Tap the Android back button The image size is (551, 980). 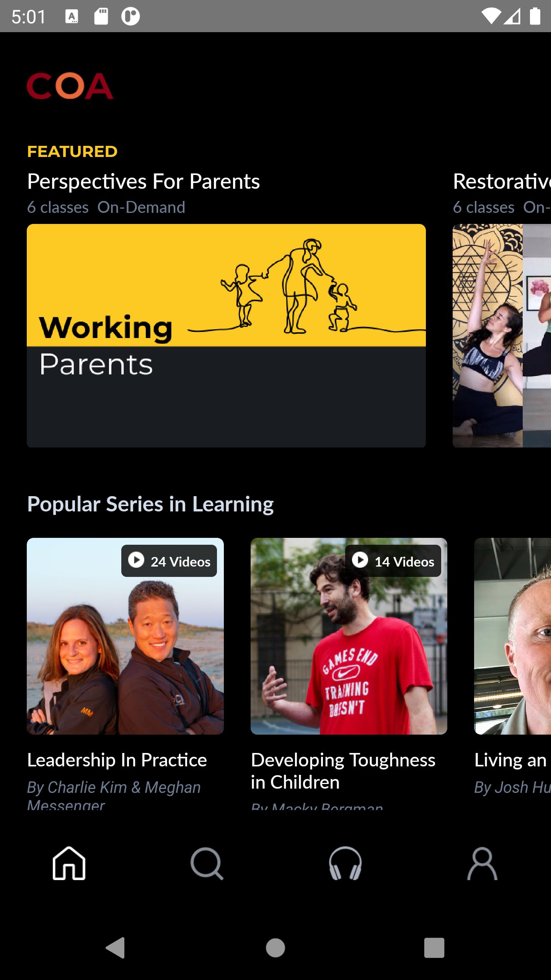116,948
